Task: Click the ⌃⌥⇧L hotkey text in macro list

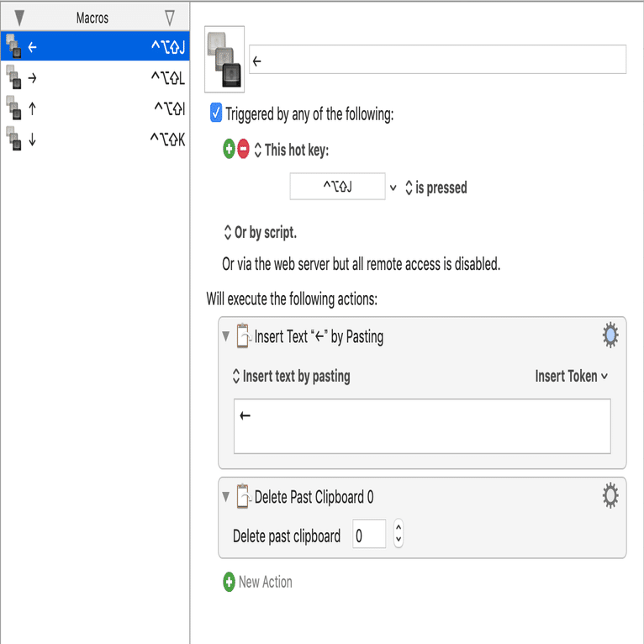Action: 168,77
